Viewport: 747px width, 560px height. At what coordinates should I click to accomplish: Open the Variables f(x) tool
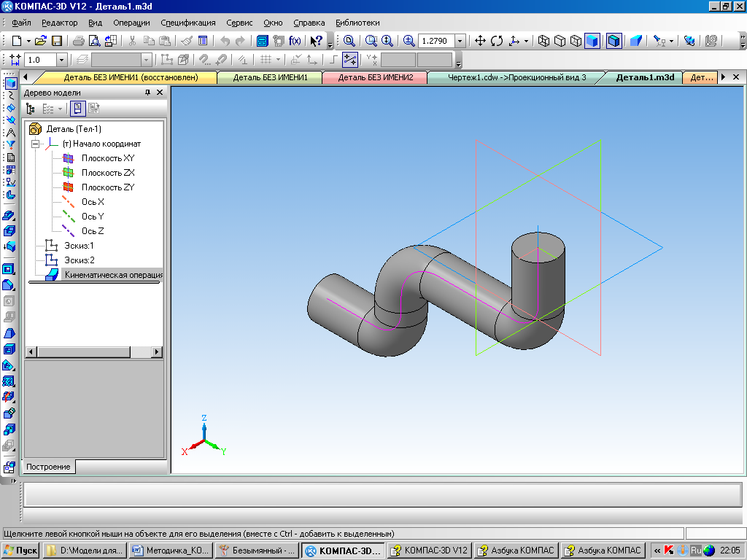click(x=295, y=41)
